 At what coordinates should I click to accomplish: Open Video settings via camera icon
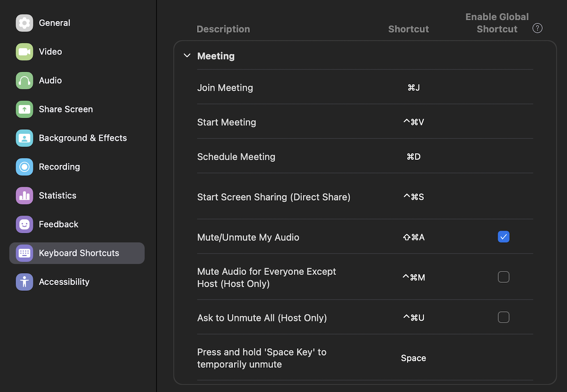pyautogui.click(x=24, y=51)
